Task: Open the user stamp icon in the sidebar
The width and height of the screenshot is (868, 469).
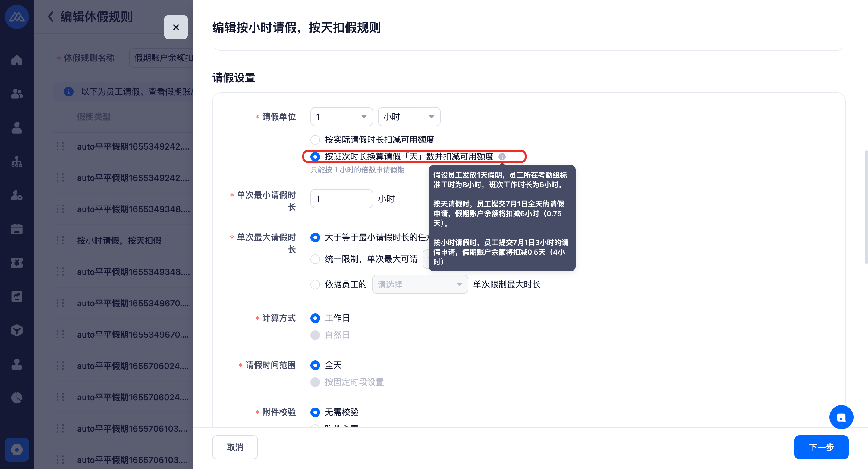Action: coord(17,364)
